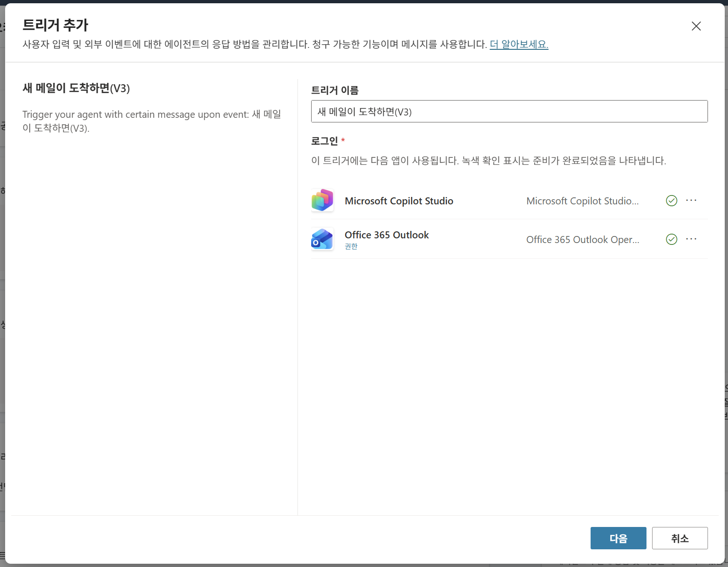Click green checkmark for Microsoft Copilot Studio
The image size is (728, 567).
(671, 201)
